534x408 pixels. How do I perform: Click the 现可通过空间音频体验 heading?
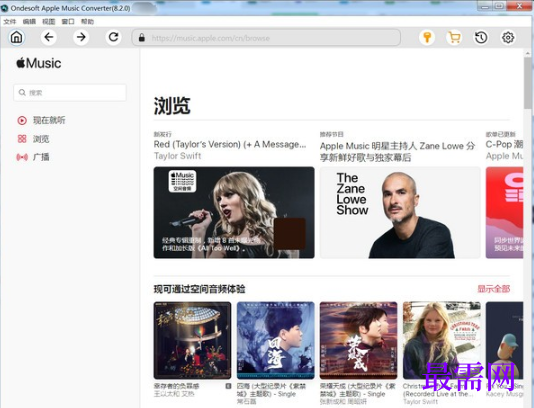pos(199,289)
